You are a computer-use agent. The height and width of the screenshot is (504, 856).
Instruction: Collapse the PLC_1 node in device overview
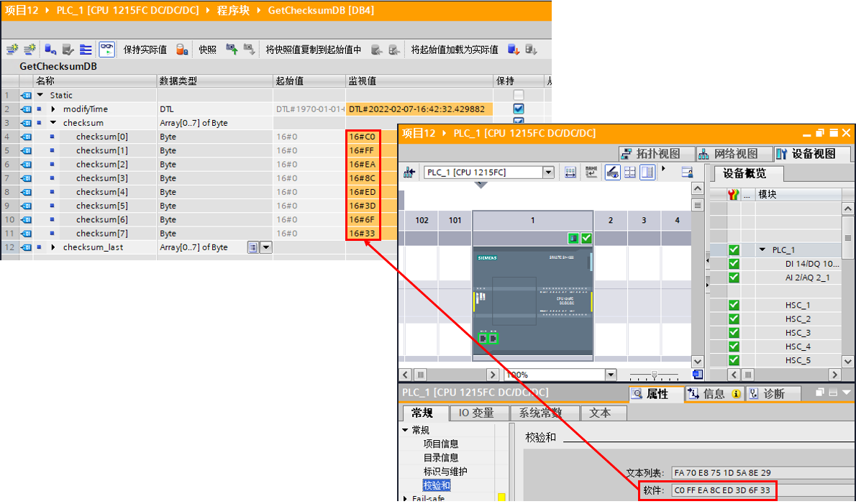click(762, 249)
